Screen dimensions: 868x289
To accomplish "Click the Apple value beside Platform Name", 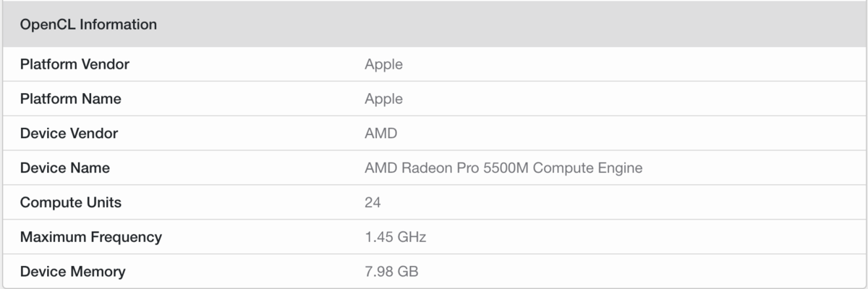I will (x=383, y=100).
